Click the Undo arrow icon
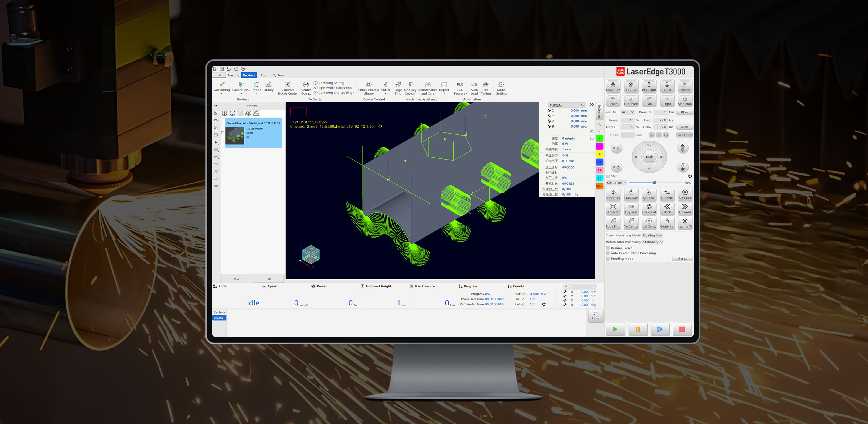 tap(229, 69)
